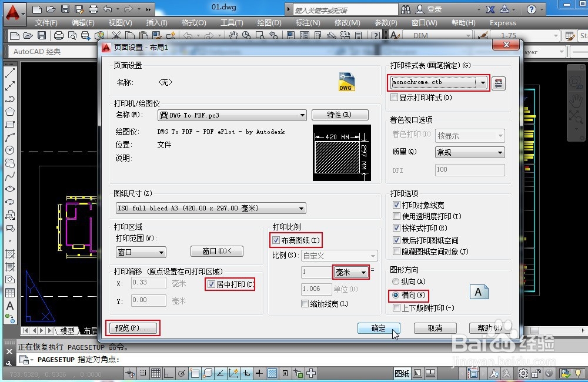This screenshot has width=588, height=382.
Task: Toggle Grid display in status bar
Action: click(156, 373)
